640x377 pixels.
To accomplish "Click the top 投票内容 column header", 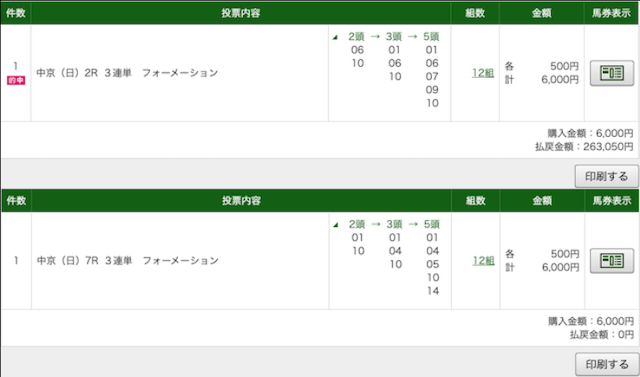I will [x=241, y=13].
